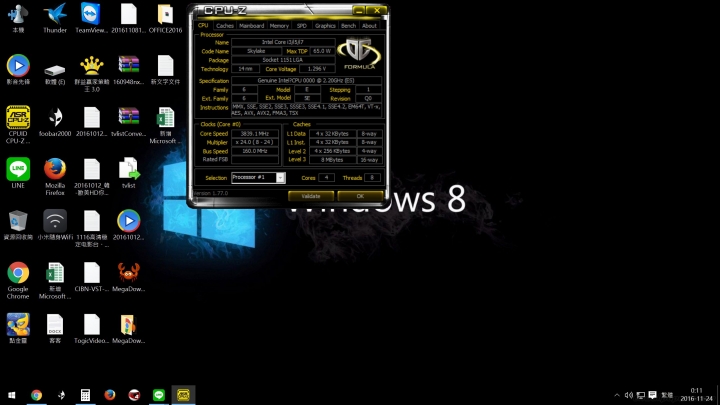Switch to the Graphics tab in CPU-Z
This screenshot has width=720, height=405.
point(325,26)
